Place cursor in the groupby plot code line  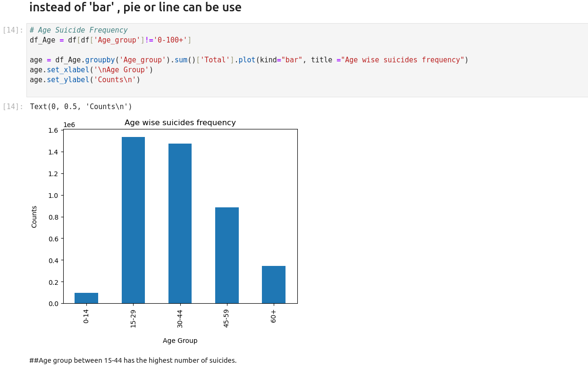click(248, 60)
